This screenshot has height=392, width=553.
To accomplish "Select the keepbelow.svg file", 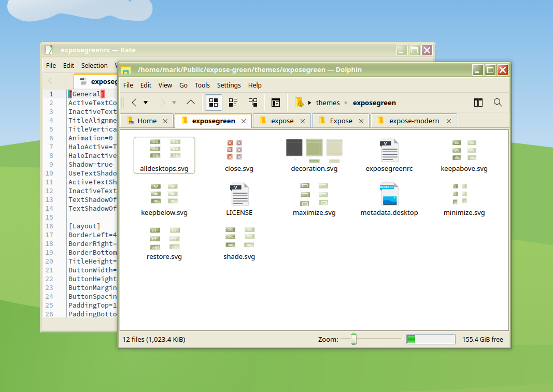I will (x=164, y=199).
